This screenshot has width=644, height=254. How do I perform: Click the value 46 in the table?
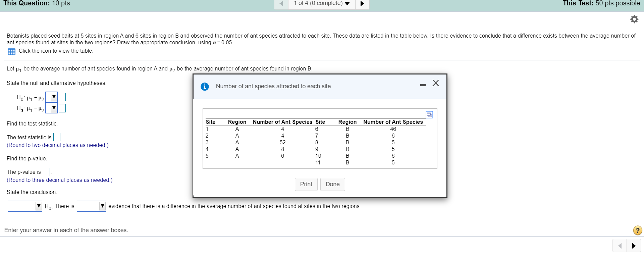(393, 129)
